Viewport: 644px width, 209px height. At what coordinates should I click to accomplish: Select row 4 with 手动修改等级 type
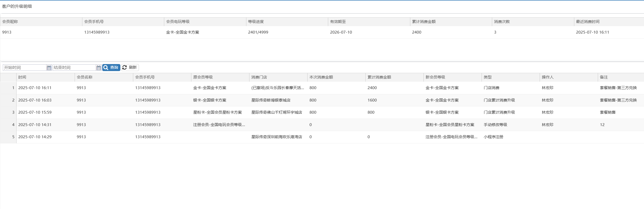click(x=495, y=125)
